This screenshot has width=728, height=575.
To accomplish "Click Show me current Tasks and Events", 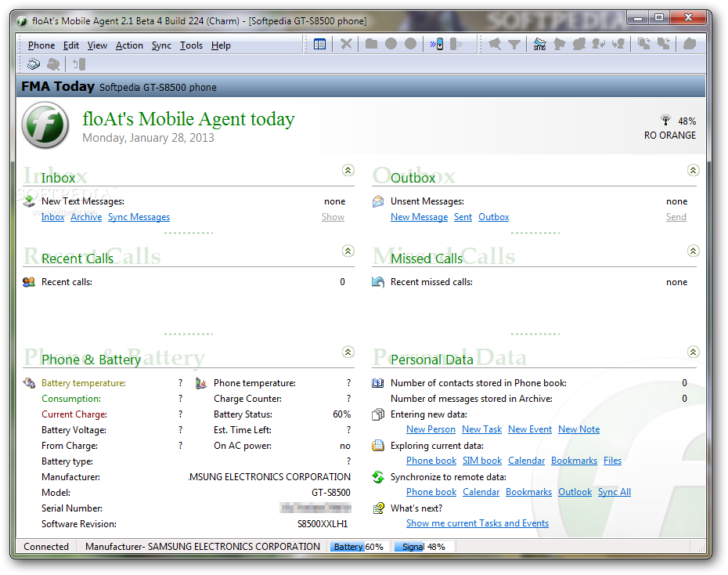I will (x=478, y=523).
